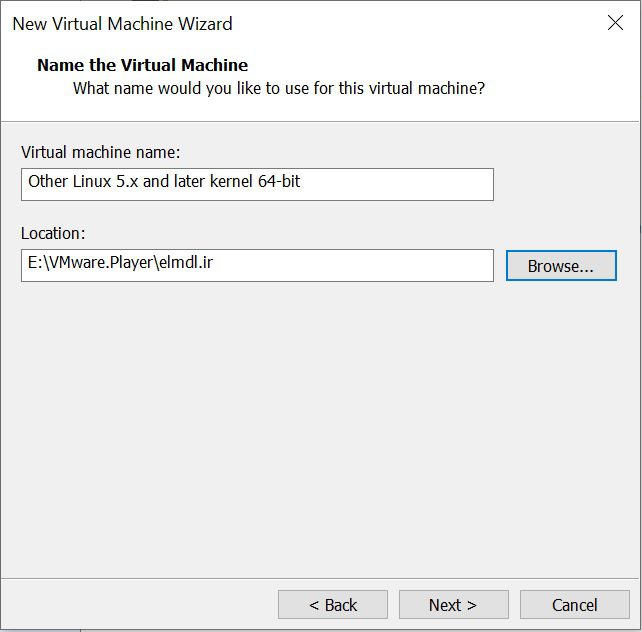Select the 'Location:' label
This screenshot has height=632, width=642.
tap(53, 233)
